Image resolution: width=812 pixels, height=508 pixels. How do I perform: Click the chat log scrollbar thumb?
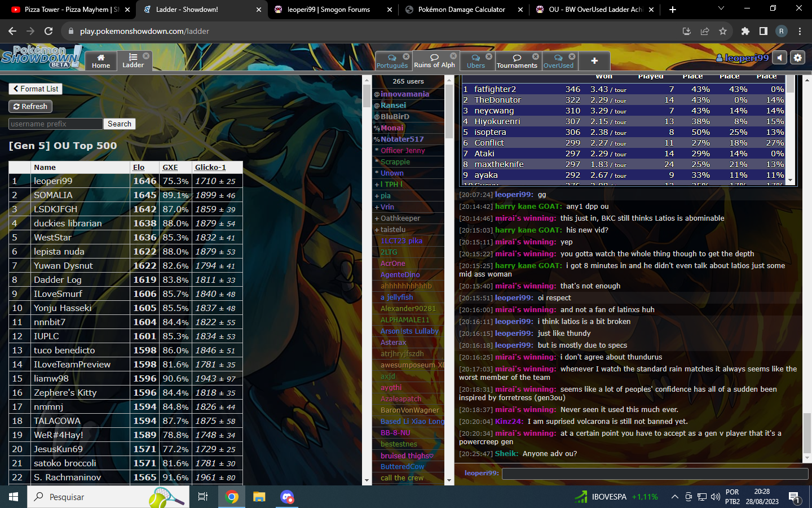[807, 433]
